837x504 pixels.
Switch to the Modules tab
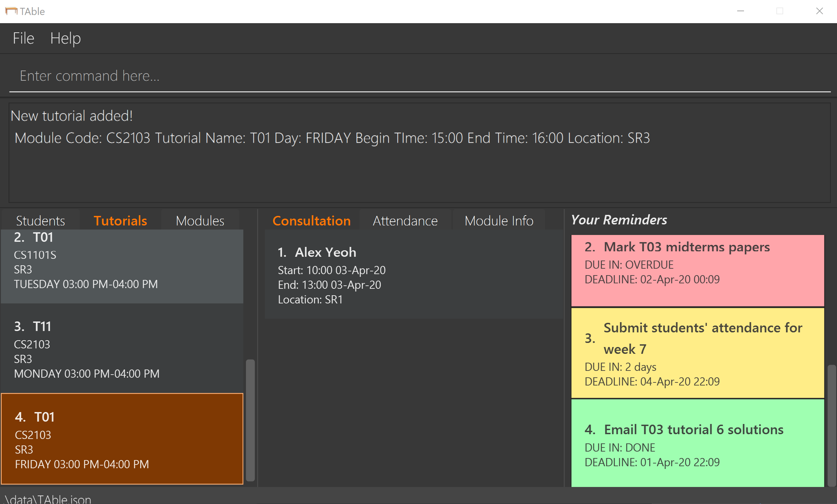click(200, 221)
